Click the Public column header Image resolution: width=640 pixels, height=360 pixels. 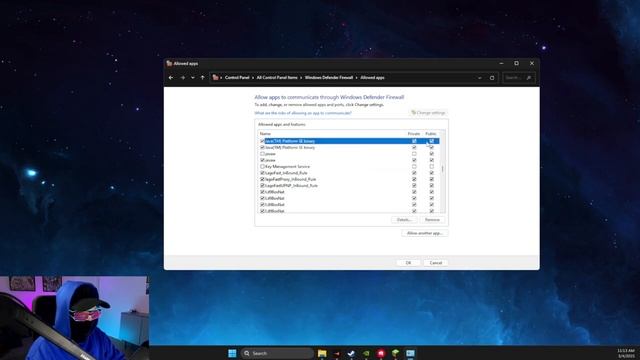pos(431,134)
